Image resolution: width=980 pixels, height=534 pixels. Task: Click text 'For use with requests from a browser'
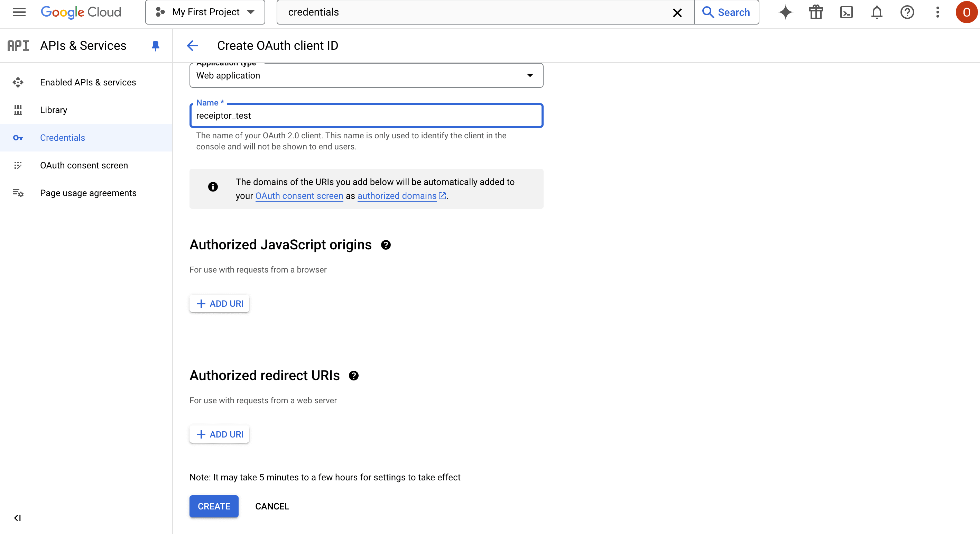pyautogui.click(x=258, y=270)
